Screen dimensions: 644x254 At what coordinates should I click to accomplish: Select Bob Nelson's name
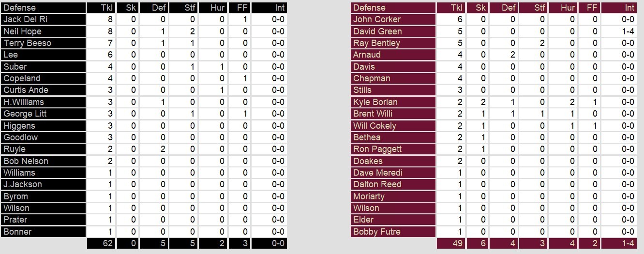tap(26, 161)
